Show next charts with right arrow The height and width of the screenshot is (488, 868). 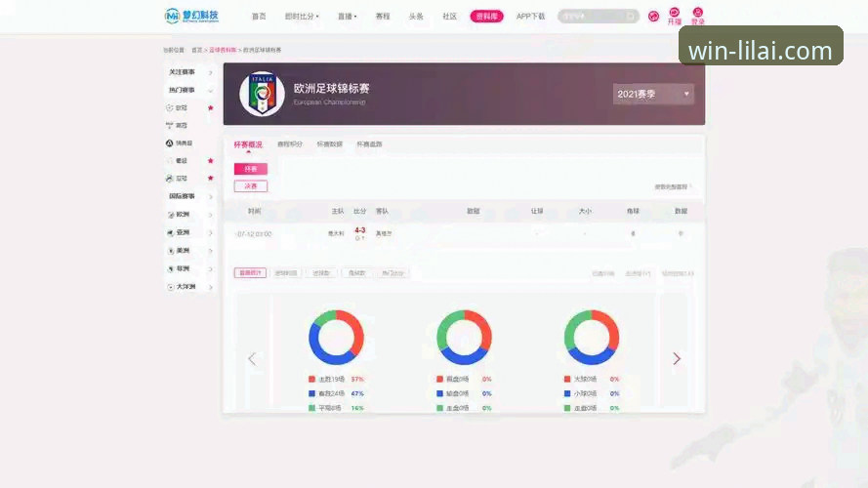(677, 358)
